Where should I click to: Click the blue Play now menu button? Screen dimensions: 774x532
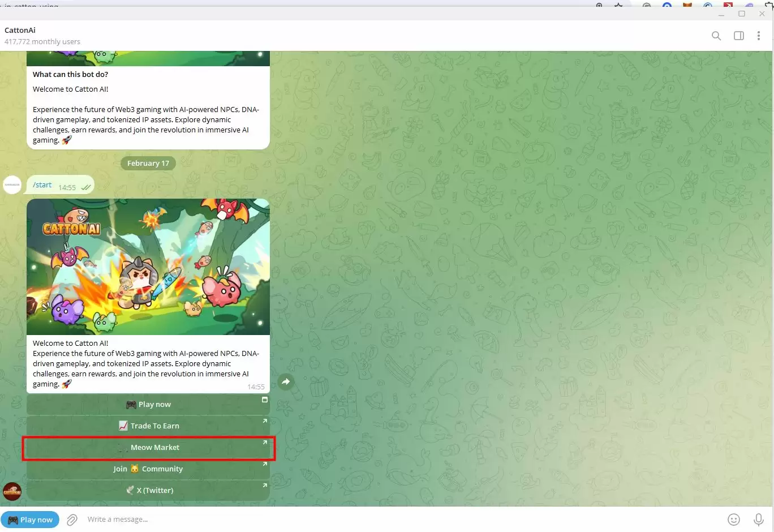tap(30, 520)
